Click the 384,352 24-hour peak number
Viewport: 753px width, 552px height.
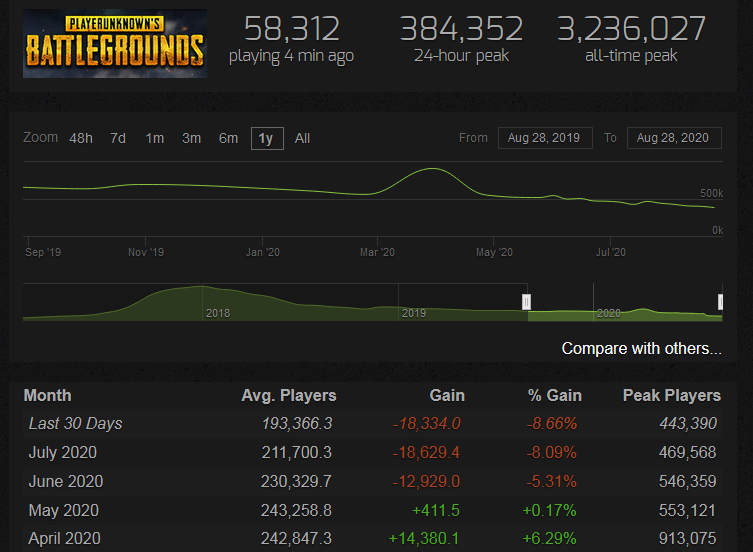click(461, 29)
